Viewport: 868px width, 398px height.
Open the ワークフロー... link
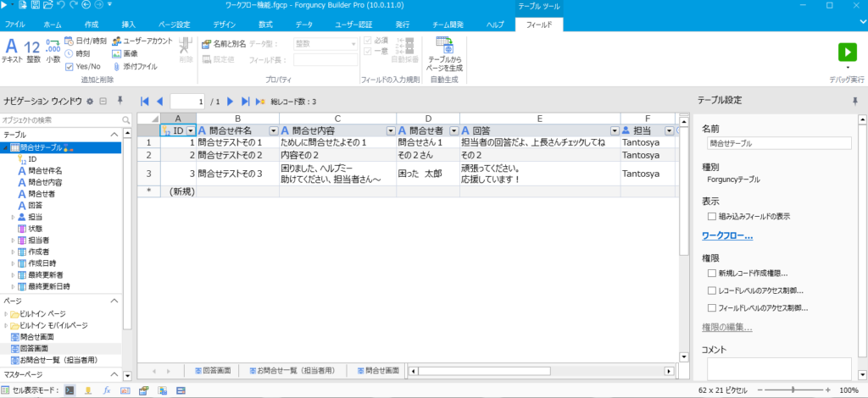point(727,236)
